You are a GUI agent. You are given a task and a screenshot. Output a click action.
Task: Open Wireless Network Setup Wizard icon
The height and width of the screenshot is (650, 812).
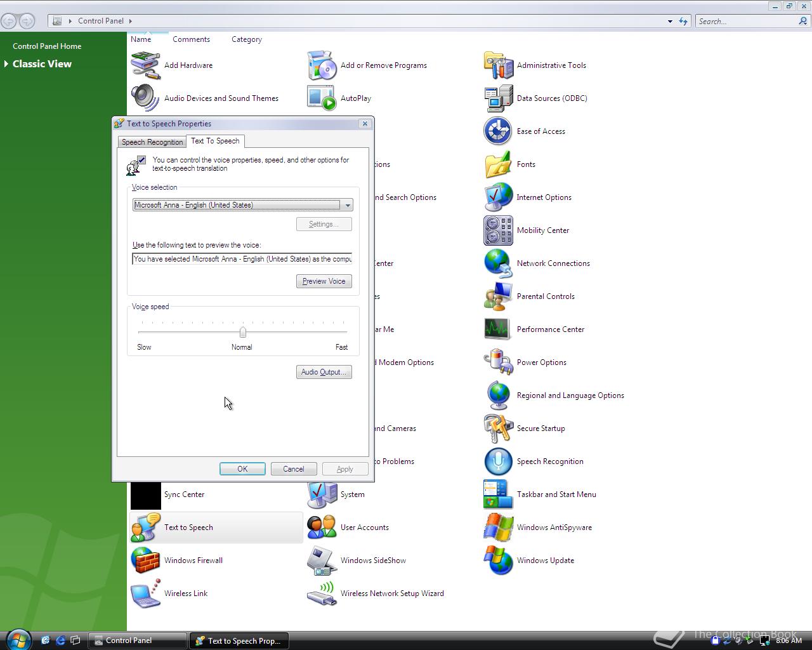(322, 594)
